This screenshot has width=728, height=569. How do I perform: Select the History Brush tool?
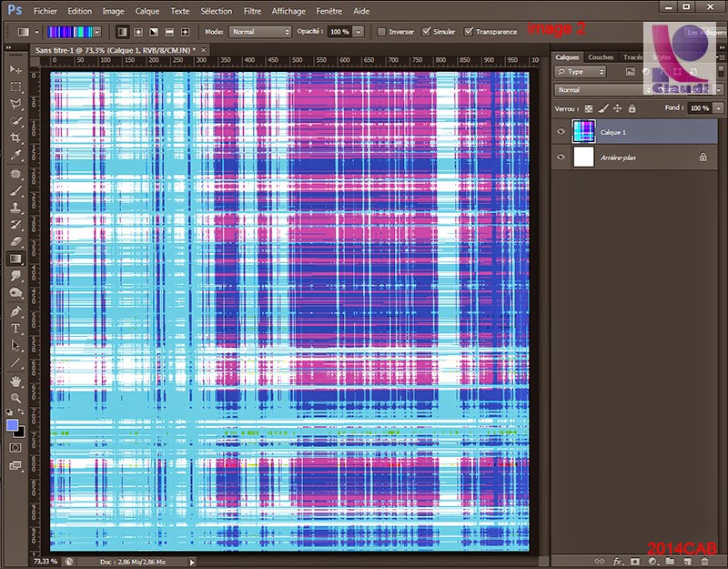pos(15,224)
